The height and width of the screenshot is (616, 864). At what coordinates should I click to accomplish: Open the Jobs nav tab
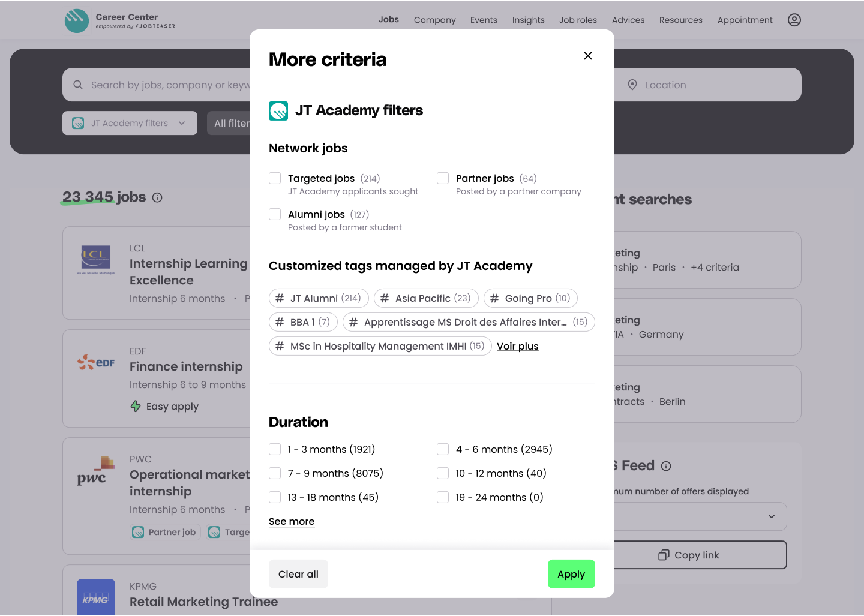[389, 19]
